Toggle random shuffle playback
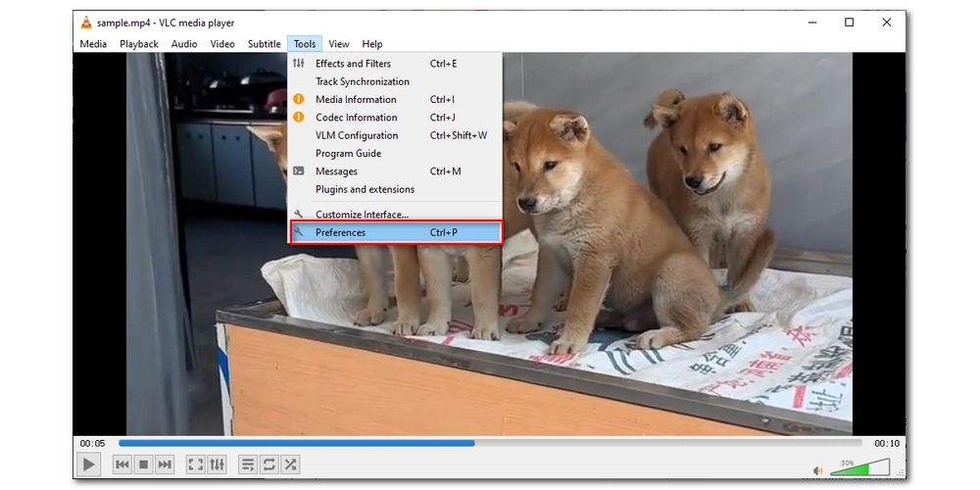Screen dimensions: 980x490 point(290,465)
